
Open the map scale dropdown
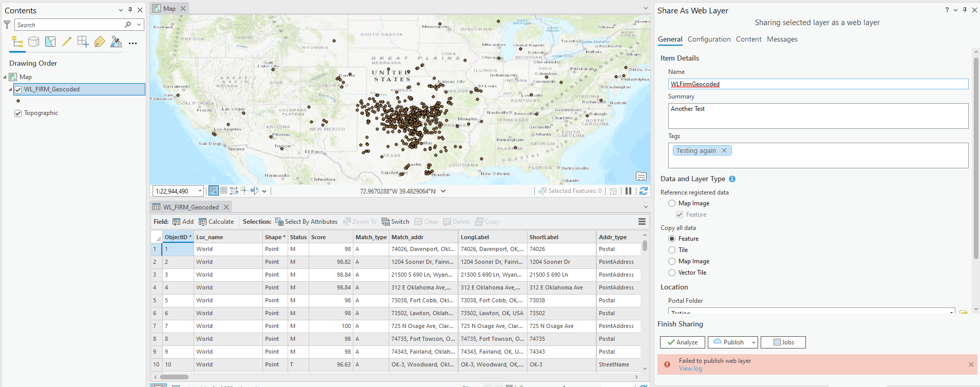click(200, 191)
